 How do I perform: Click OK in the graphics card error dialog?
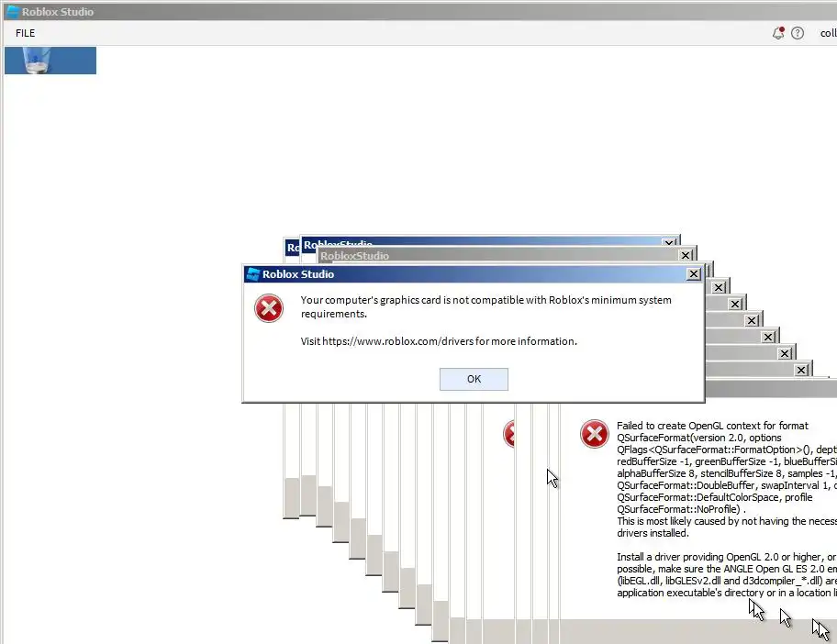474,379
